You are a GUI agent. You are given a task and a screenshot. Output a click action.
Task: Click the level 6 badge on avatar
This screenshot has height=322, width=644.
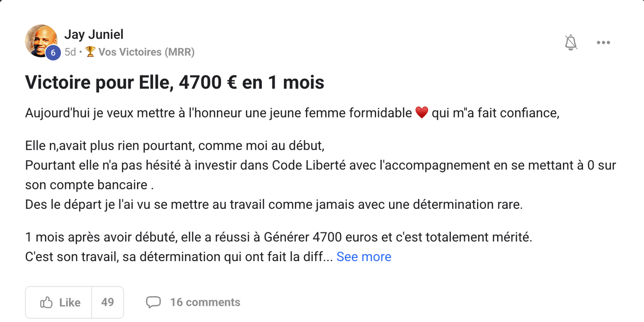point(53,53)
